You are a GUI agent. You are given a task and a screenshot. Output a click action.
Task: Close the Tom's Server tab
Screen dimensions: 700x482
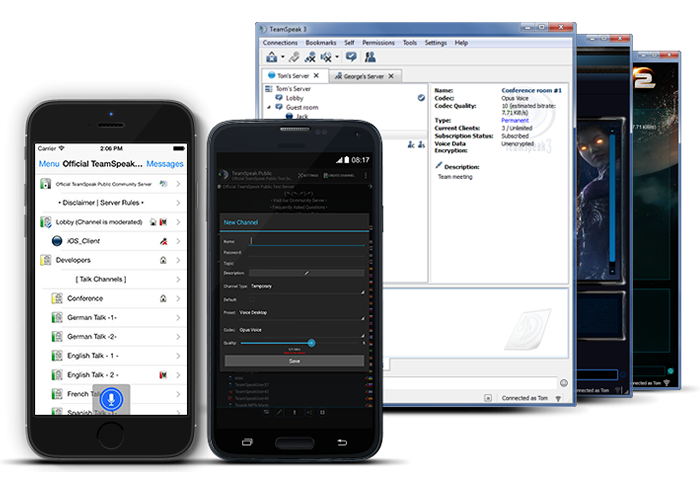[x=316, y=75]
